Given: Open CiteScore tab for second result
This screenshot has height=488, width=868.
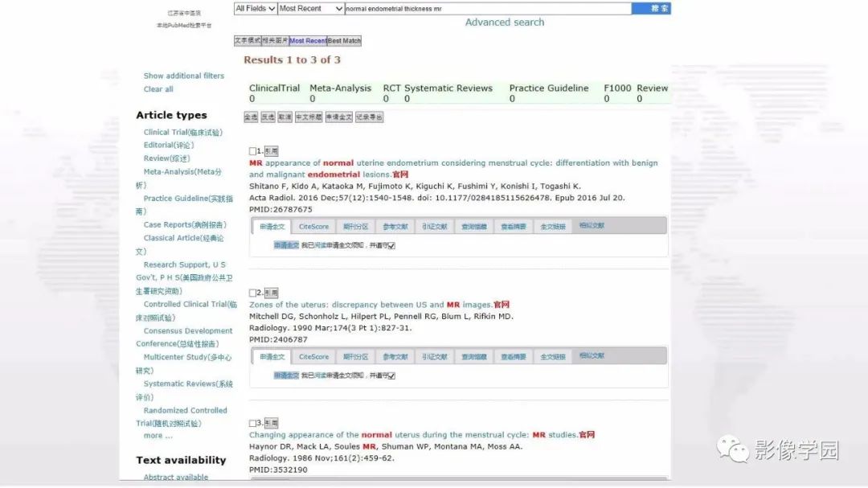Looking at the screenshot, I should coord(314,357).
